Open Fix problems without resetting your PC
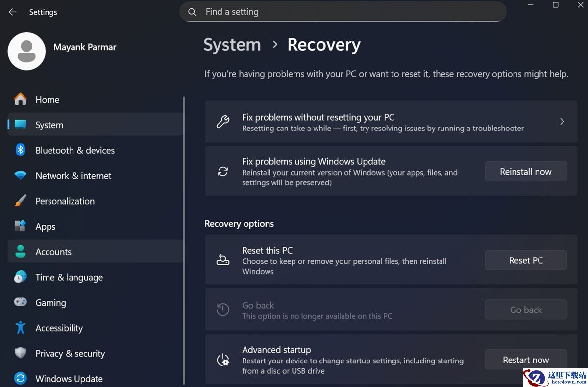This screenshot has height=387, width=588. pos(391,122)
